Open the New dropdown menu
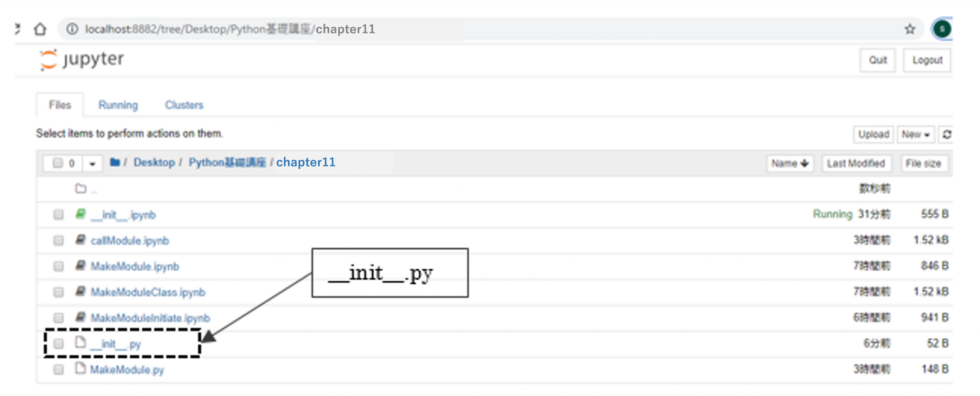 tap(915, 135)
